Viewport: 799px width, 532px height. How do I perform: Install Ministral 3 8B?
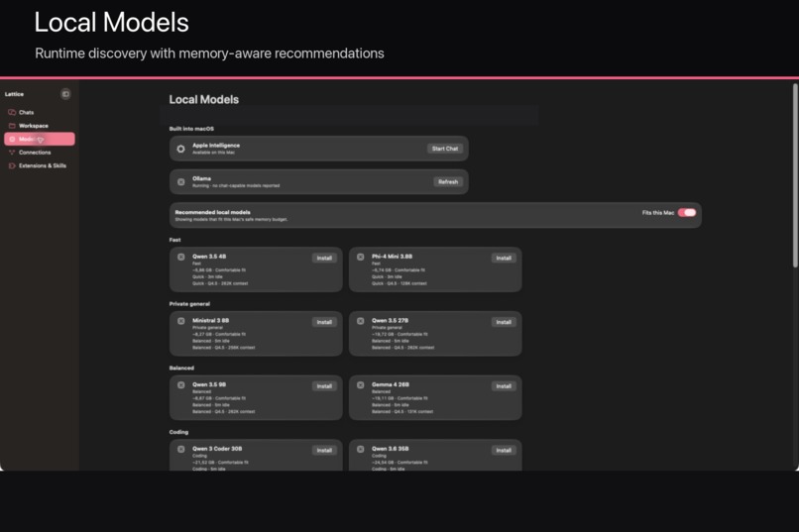coord(324,322)
